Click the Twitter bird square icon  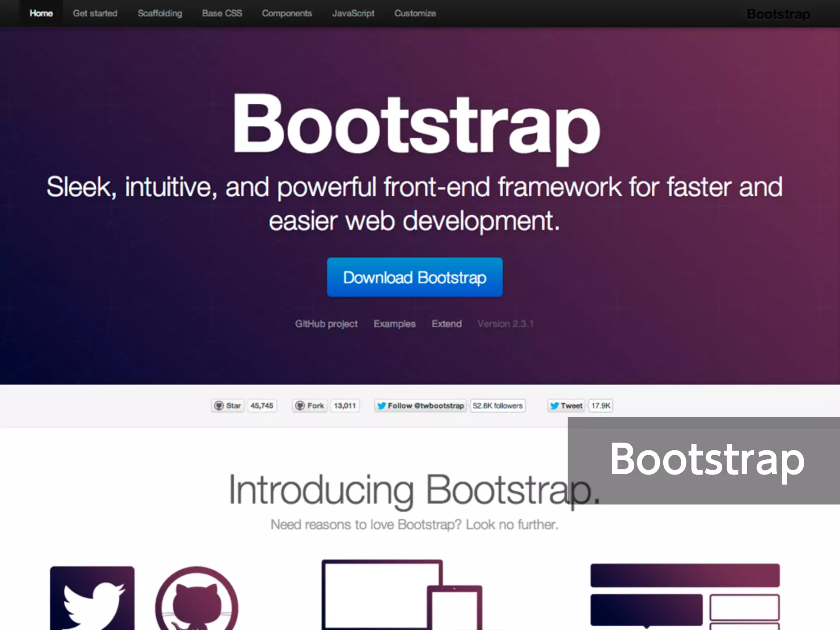pyautogui.click(x=92, y=598)
